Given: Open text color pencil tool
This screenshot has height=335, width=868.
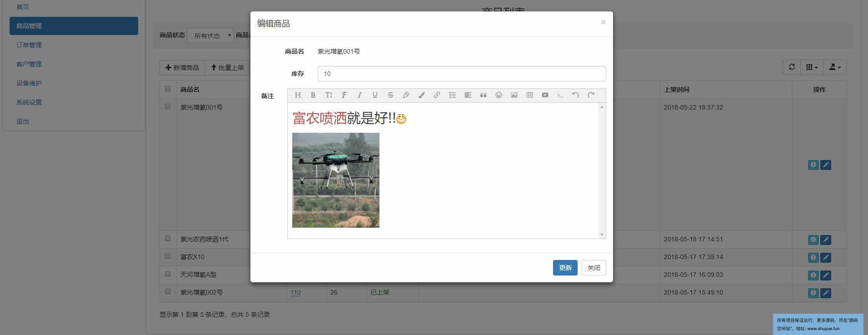Looking at the screenshot, I should point(406,95).
